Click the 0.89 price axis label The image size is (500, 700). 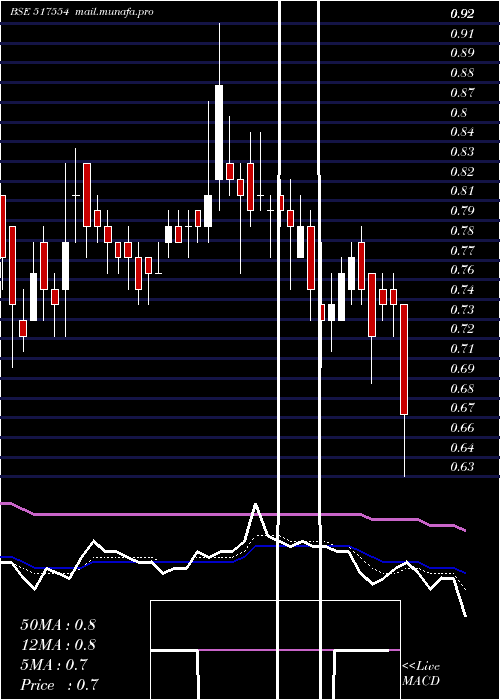(462, 53)
